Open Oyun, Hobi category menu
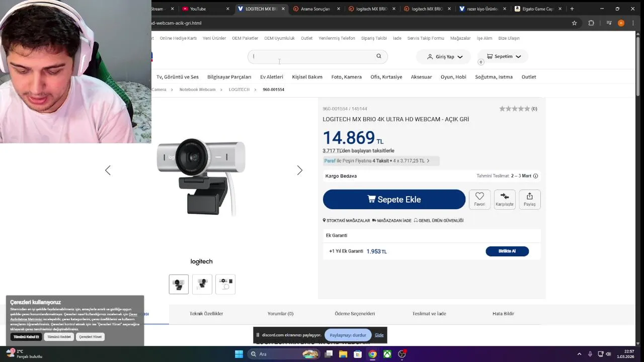The height and width of the screenshot is (362, 644). (453, 77)
